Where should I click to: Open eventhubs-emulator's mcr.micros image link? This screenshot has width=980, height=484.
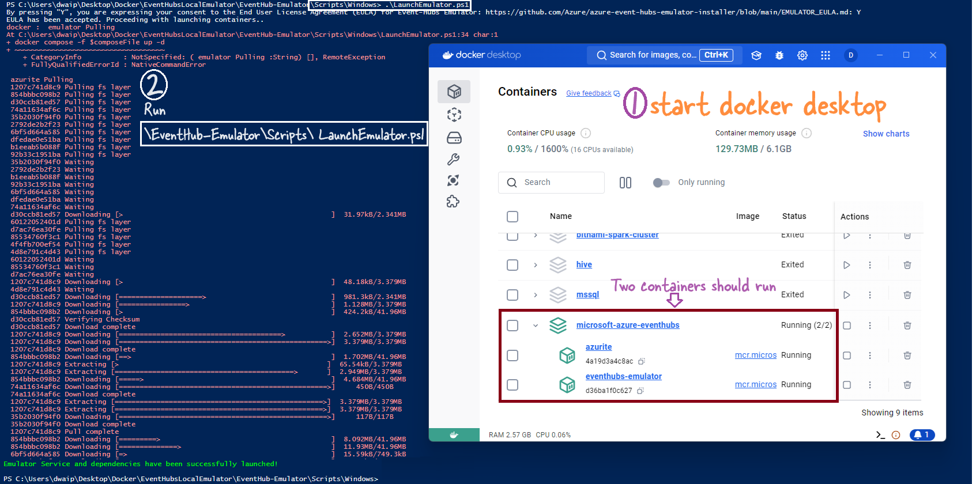(x=756, y=384)
